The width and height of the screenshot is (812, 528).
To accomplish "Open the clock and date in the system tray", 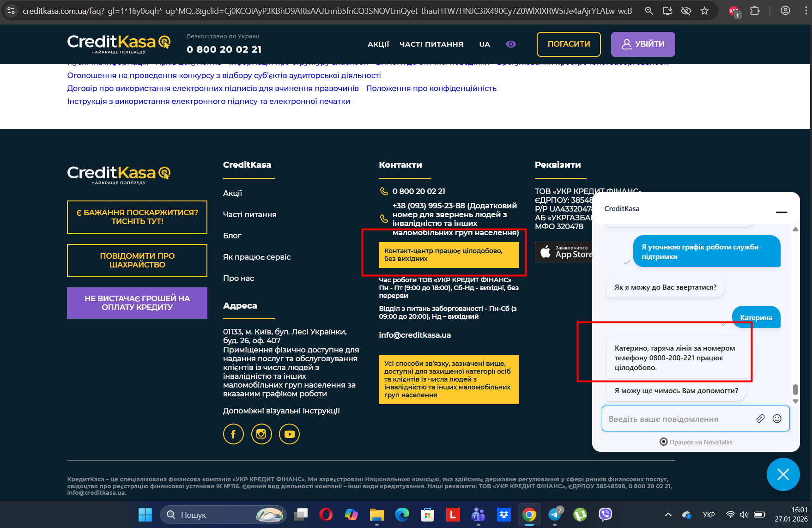I will tap(791, 515).
